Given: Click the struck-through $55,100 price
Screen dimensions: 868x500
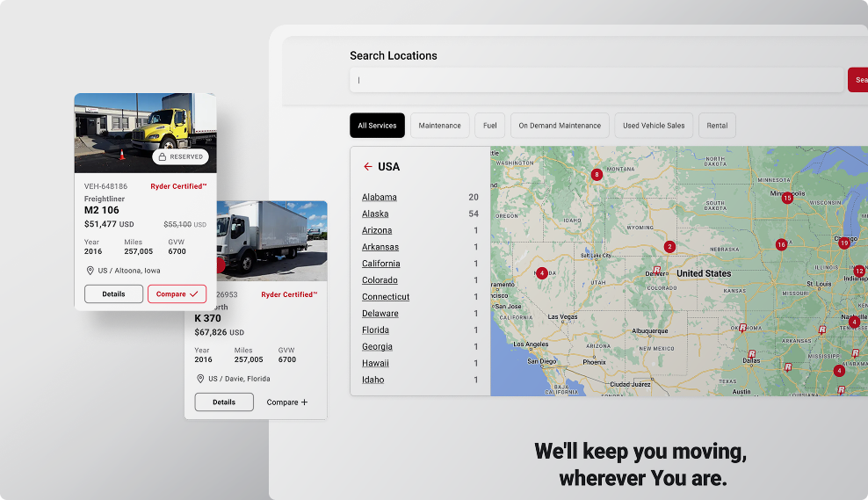Looking at the screenshot, I should 184,224.
